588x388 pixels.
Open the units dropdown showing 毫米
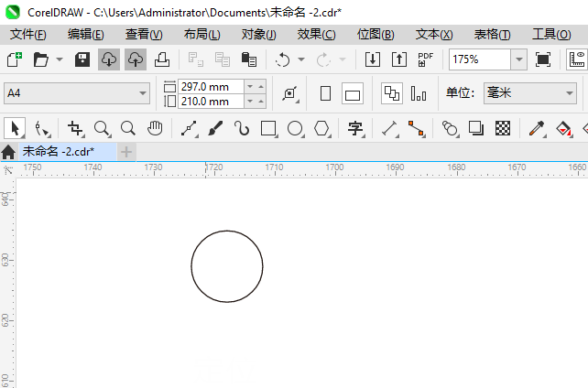click(530, 93)
